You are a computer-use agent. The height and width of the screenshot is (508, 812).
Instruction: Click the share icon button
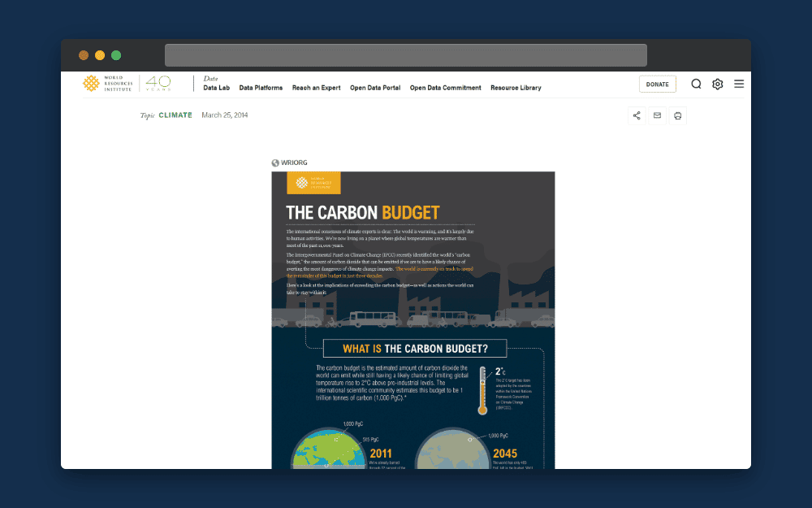pos(637,115)
